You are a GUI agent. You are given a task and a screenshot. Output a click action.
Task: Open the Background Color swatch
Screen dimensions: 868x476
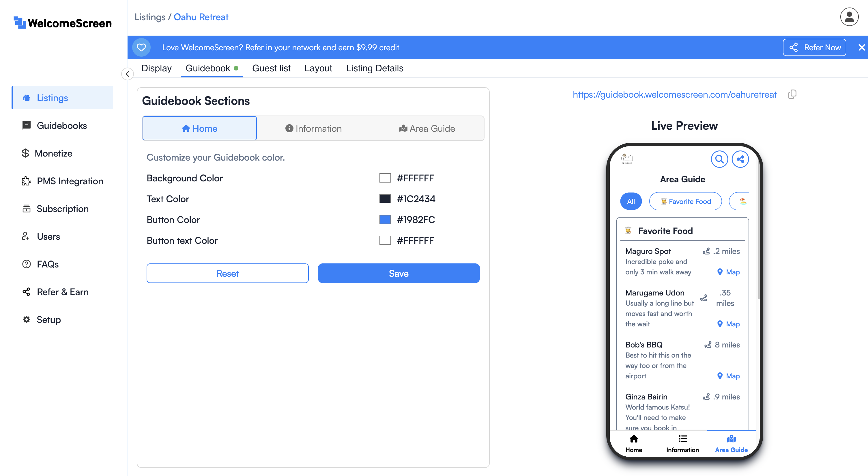[x=385, y=178]
